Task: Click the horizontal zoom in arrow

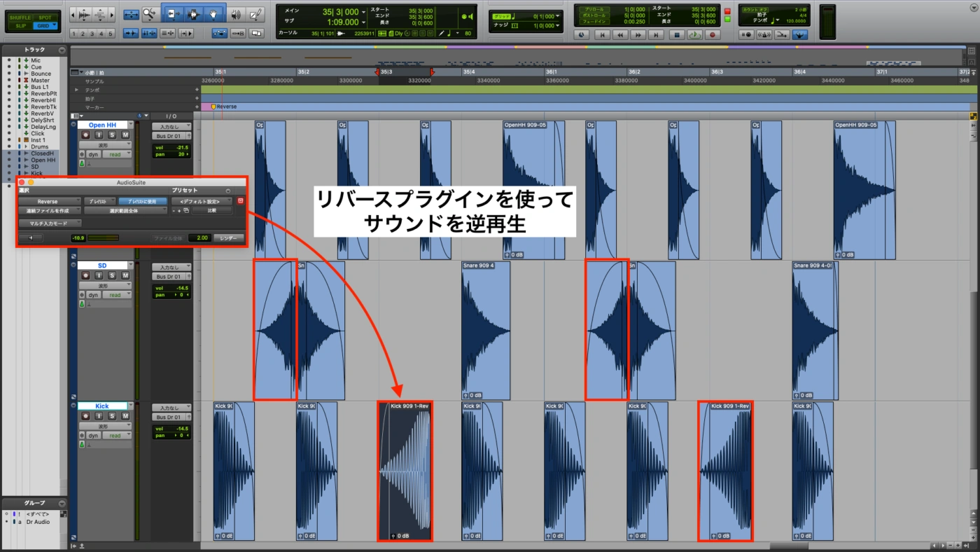Action: 112,15
